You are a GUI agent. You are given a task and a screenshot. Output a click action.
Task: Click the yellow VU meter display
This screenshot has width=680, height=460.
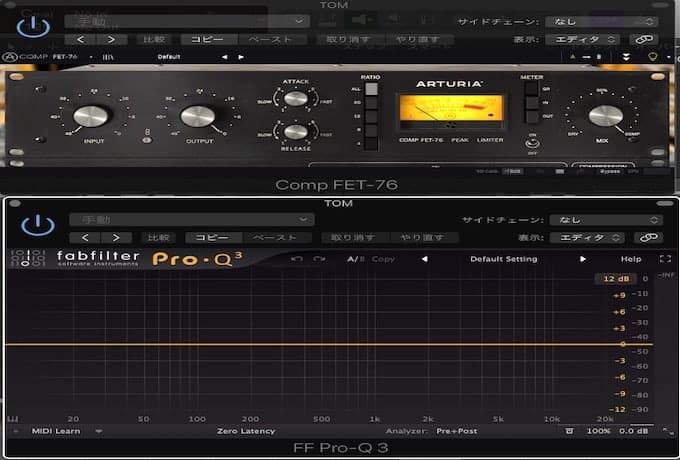pos(451,108)
